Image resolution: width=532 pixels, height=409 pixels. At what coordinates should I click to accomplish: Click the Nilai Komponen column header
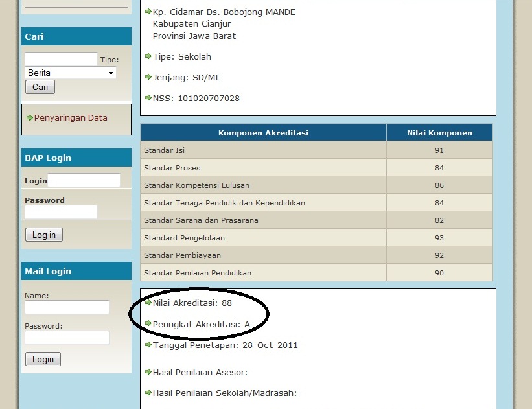[x=439, y=132]
